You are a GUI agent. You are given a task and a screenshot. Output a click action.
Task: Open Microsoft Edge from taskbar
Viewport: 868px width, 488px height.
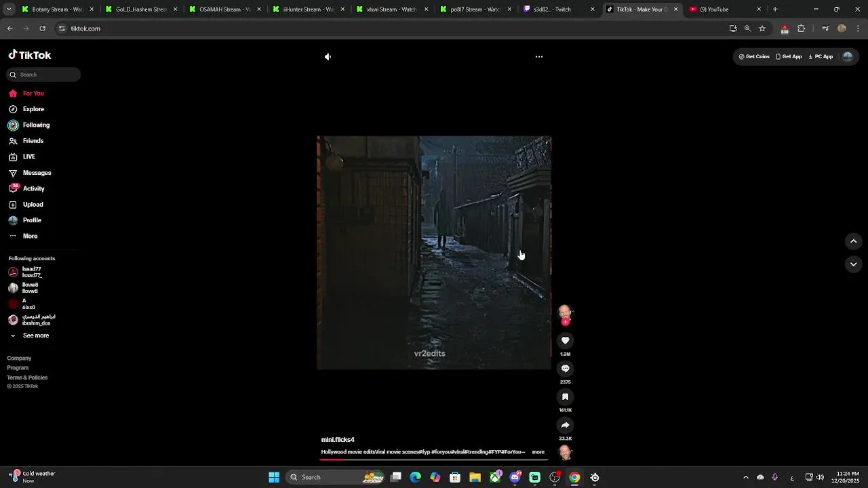pyautogui.click(x=416, y=477)
